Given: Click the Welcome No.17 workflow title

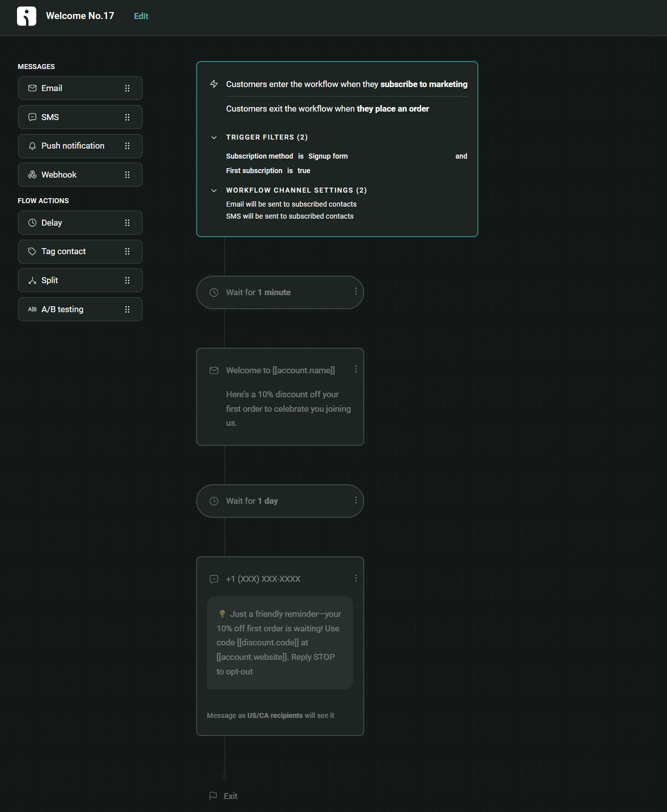Looking at the screenshot, I should [80, 16].
